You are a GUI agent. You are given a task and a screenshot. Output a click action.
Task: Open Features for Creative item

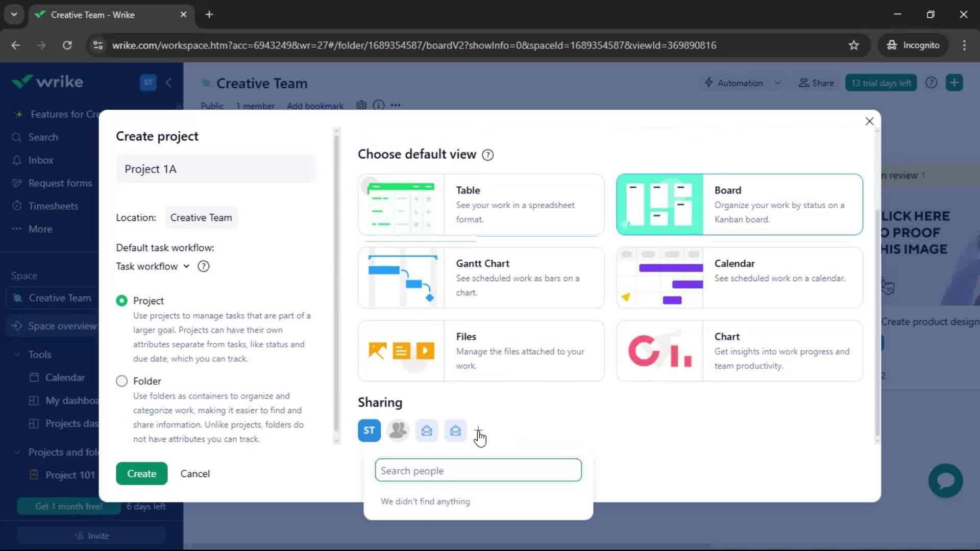[56, 114]
